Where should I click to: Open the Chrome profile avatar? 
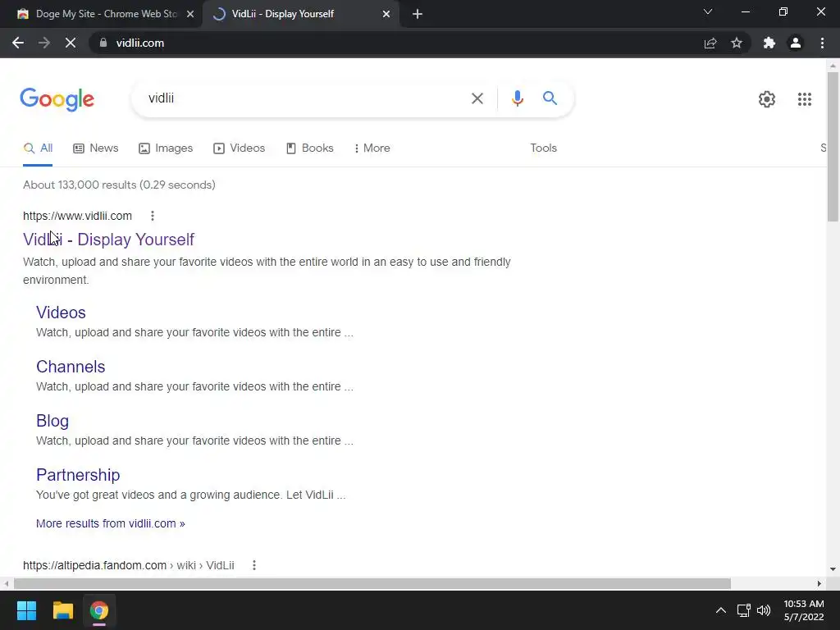point(796,43)
